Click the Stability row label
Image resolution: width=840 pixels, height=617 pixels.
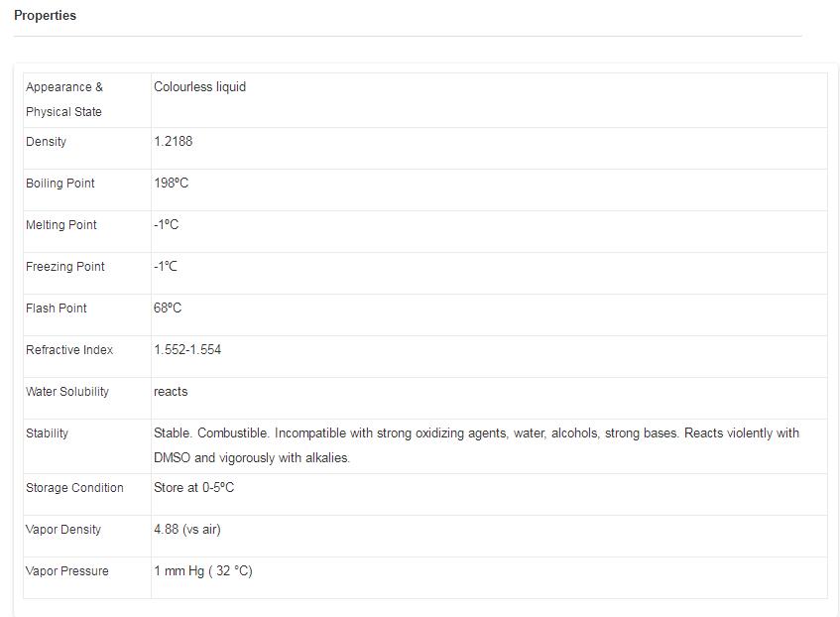coord(47,433)
